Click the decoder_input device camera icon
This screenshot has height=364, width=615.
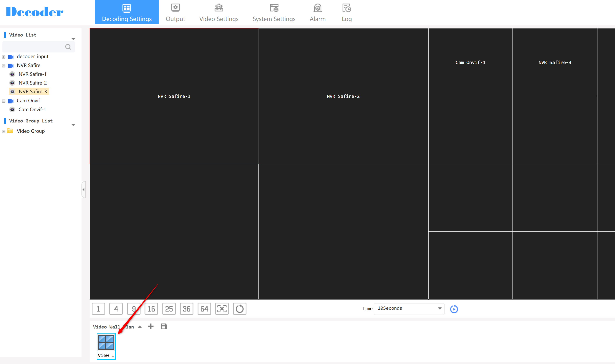tap(10, 57)
